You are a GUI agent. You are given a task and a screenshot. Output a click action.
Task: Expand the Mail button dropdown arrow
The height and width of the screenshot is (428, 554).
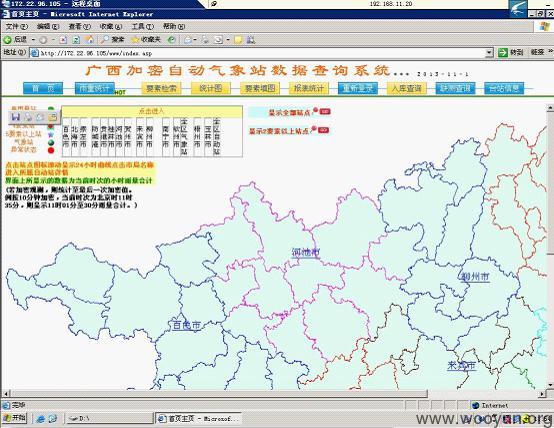[x=195, y=40]
